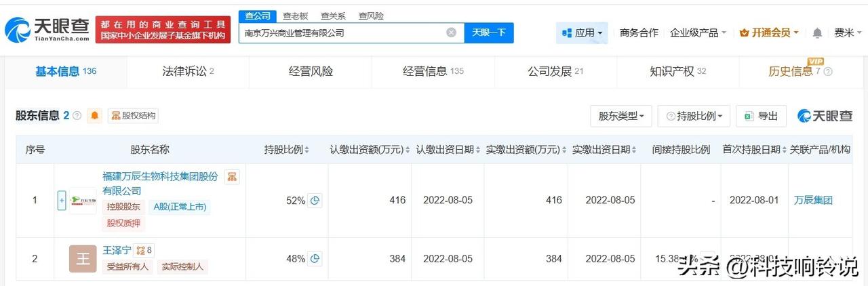
Task: Click the help icon next to 历史信息
Action: 828,71
